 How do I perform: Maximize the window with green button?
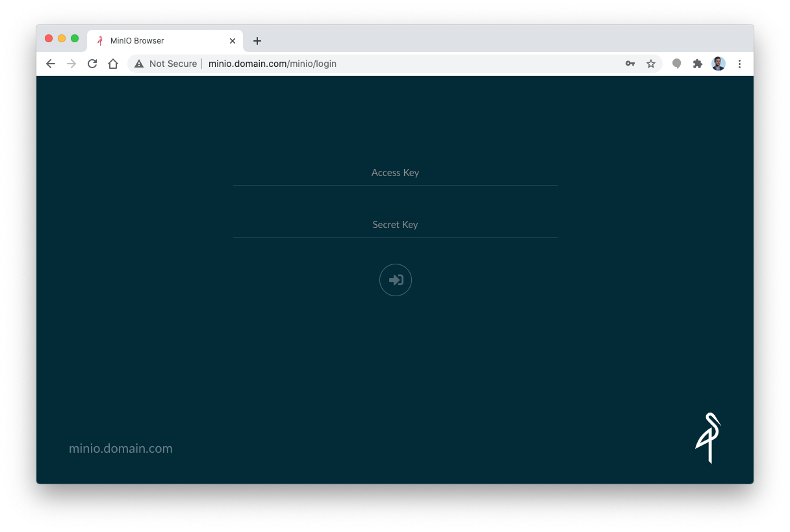point(75,38)
